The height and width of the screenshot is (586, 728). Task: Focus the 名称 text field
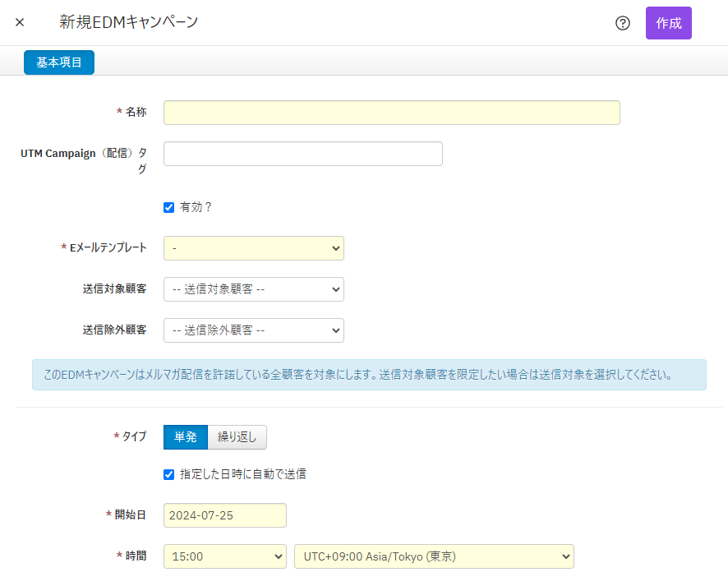pos(391,113)
